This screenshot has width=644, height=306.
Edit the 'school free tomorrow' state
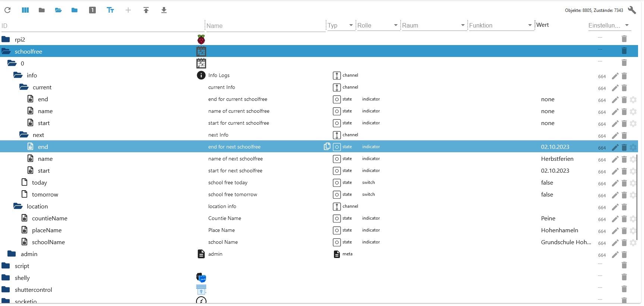click(615, 195)
